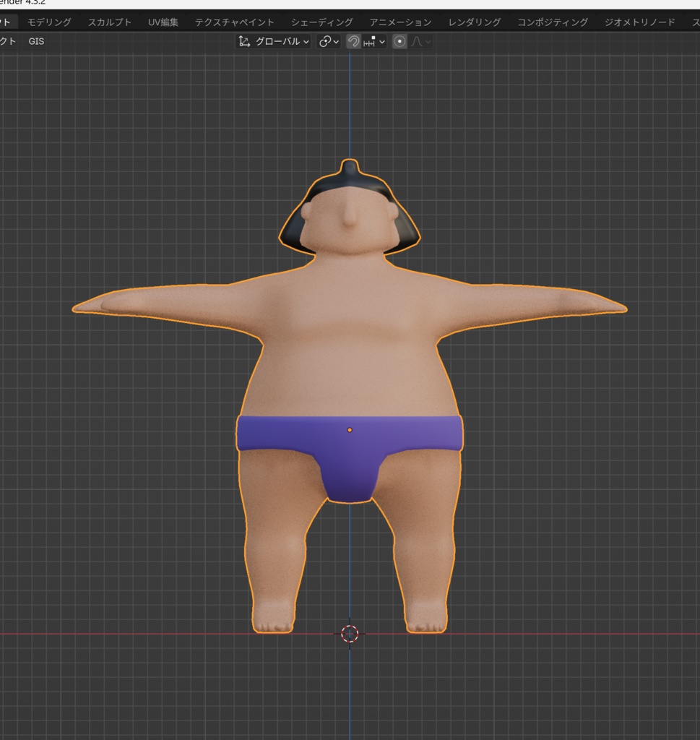This screenshot has width=700, height=740.
Task: Toggle proportional editing
Action: (399, 41)
